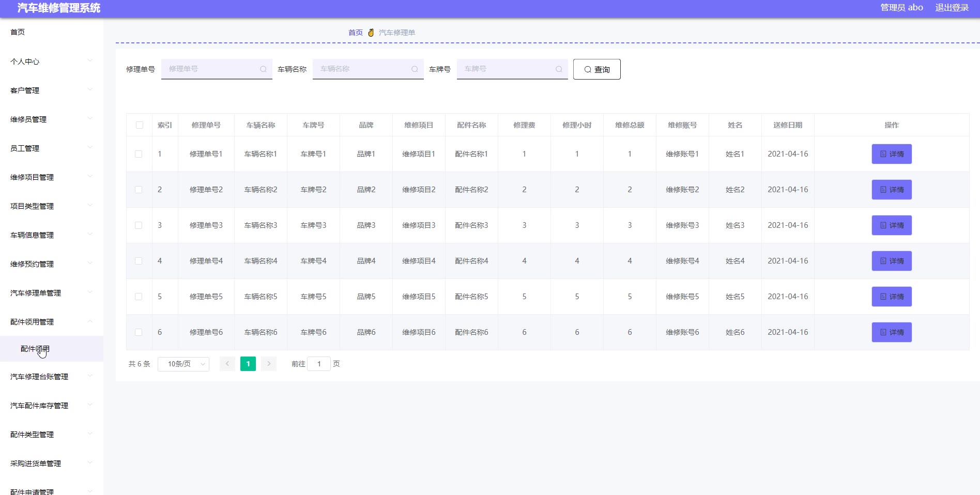Collapse 配件领用管理 sidebar section

pyautogui.click(x=51, y=322)
